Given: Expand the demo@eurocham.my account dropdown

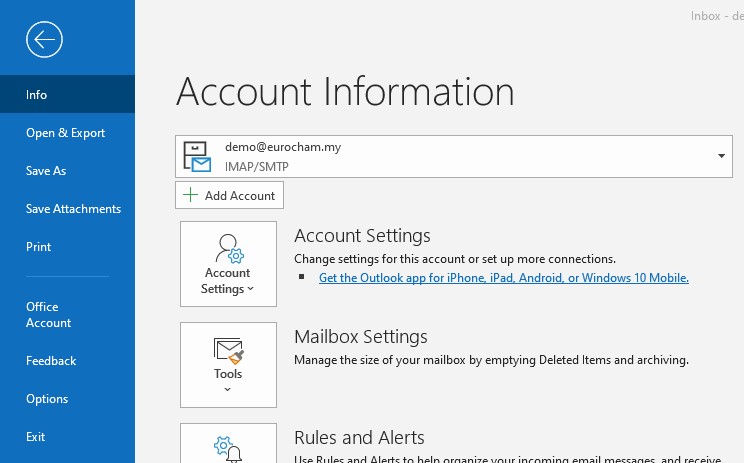Looking at the screenshot, I should coord(721,156).
